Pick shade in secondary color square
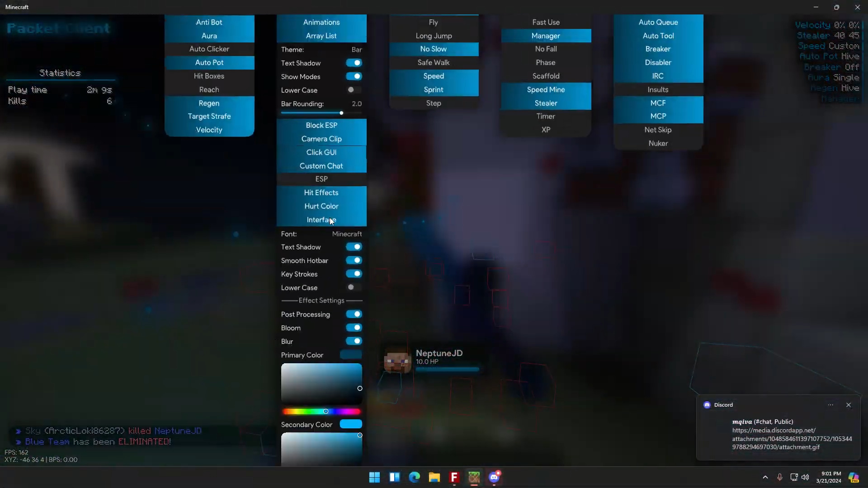The image size is (868, 488). [321, 449]
